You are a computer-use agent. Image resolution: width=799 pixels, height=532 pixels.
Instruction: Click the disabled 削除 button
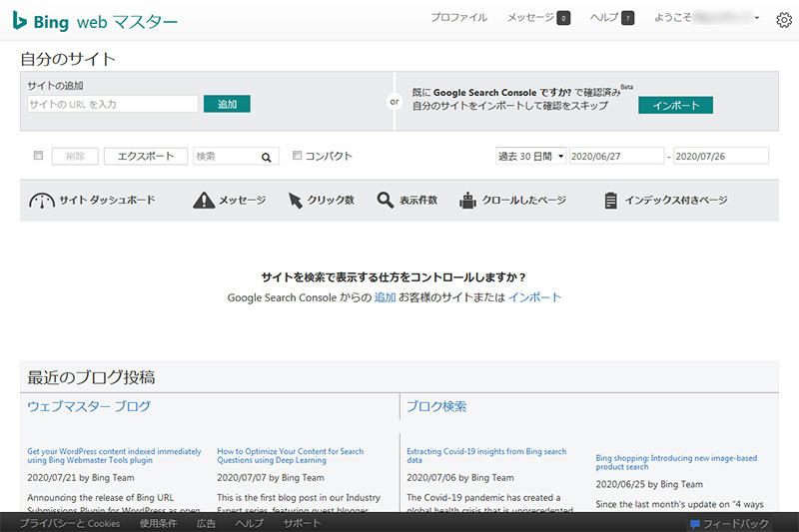(75, 157)
